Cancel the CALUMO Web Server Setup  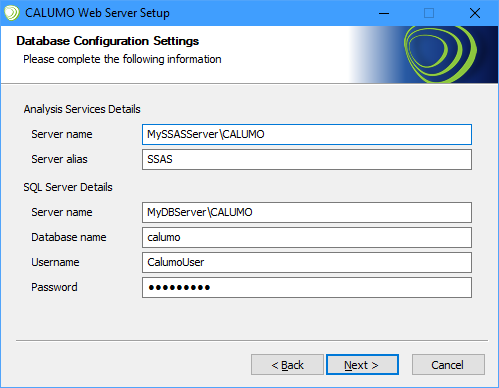(x=448, y=365)
